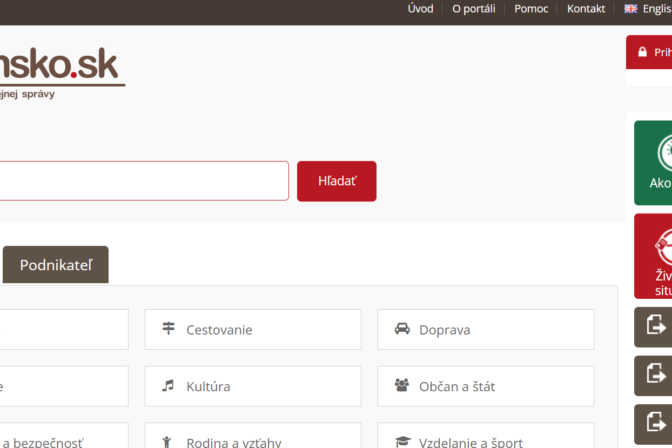The image size is (672, 448).
Task: Click the signpost icon beside Cestovanie
Action: [168, 329]
